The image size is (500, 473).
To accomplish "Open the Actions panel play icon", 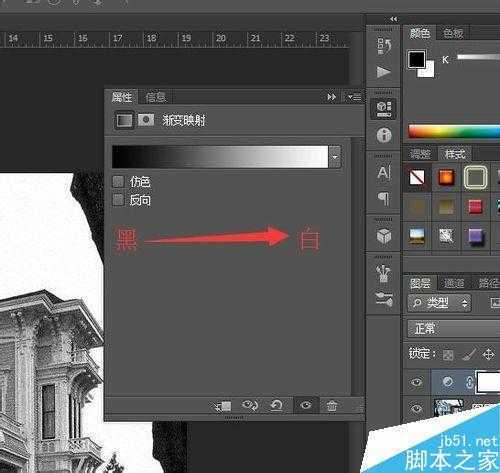I will pos(383,72).
